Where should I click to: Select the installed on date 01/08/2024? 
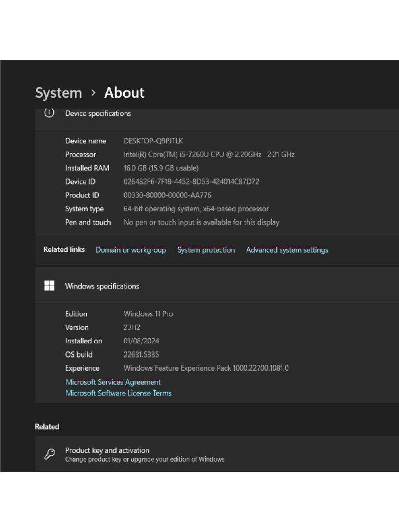[x=141, y=341]
